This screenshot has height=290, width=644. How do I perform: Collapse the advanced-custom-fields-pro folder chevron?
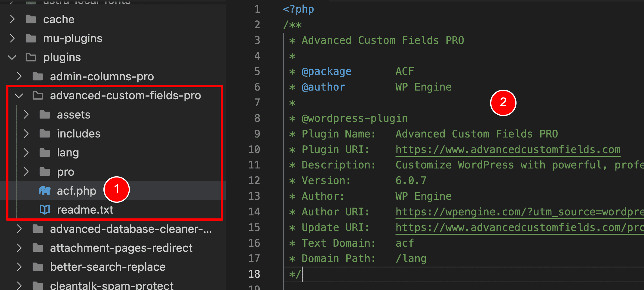19,96
